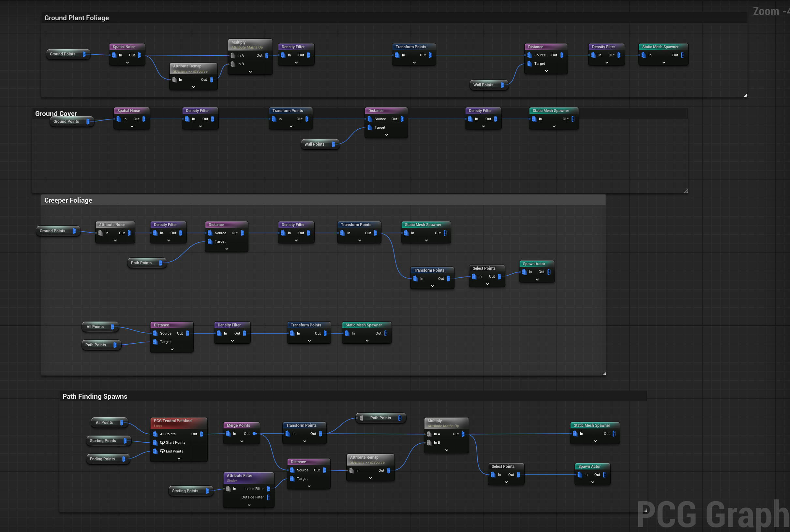Expand the PCG Tendral Pathfind node chevron

[179, 459]
